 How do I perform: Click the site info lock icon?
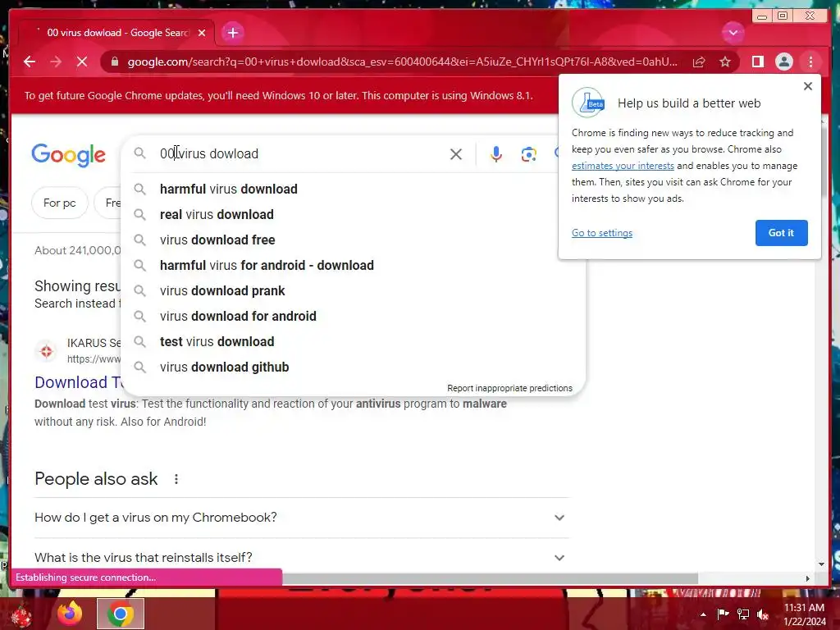coord(115,62)
